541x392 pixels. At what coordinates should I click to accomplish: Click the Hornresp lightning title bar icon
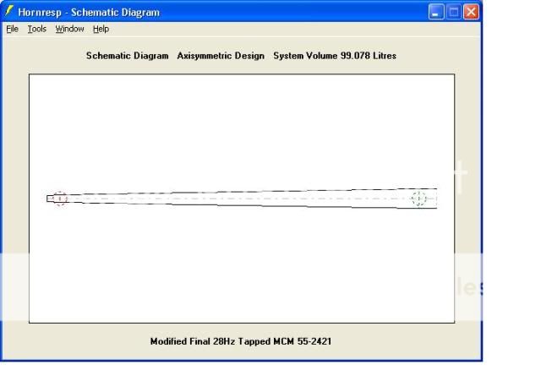pos(9,11)
